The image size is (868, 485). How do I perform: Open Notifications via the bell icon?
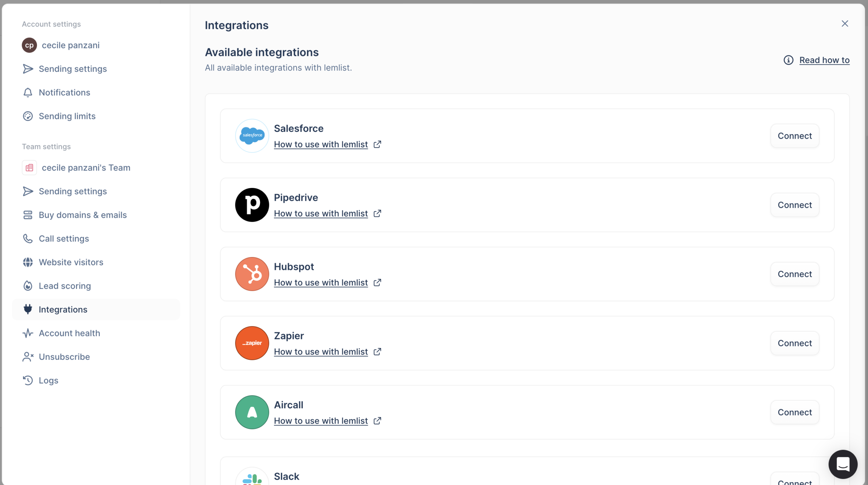[x=28, y=92]
